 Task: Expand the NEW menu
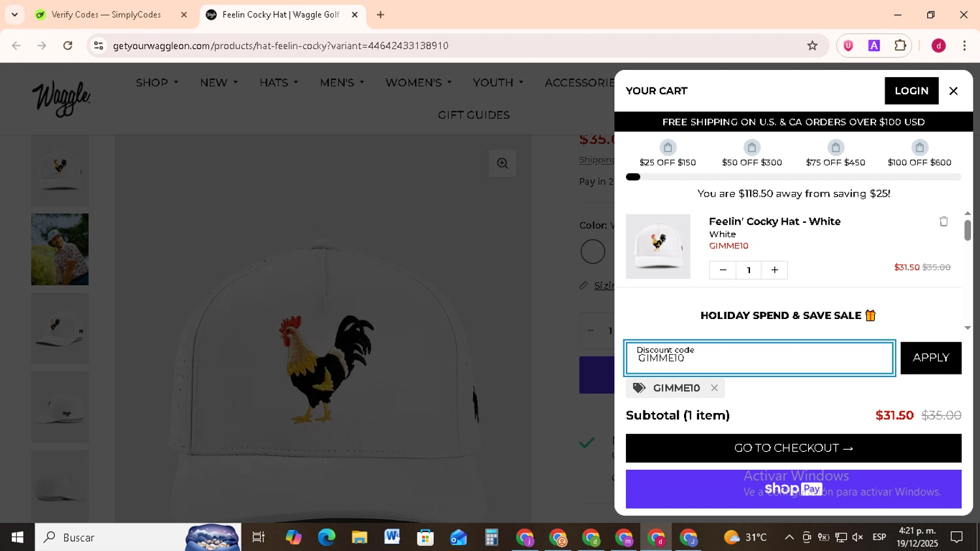pyautogui.click(x=219, y=83)
